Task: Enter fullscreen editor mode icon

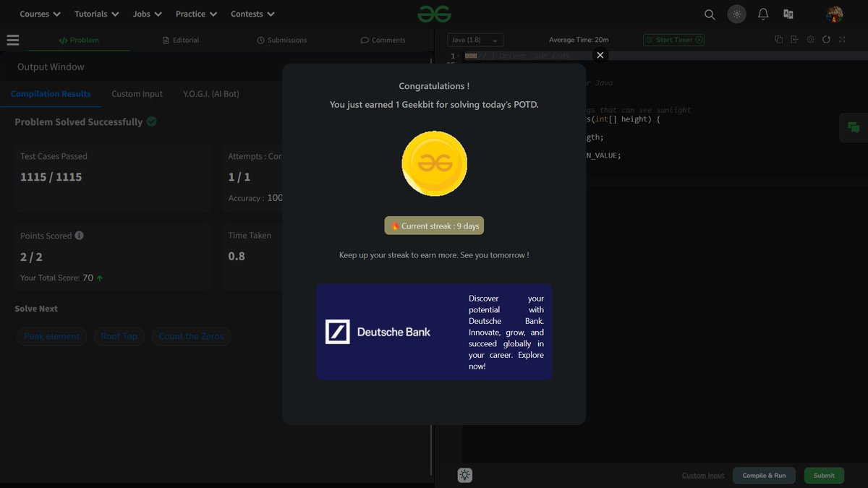Action: tap(842, 40)
